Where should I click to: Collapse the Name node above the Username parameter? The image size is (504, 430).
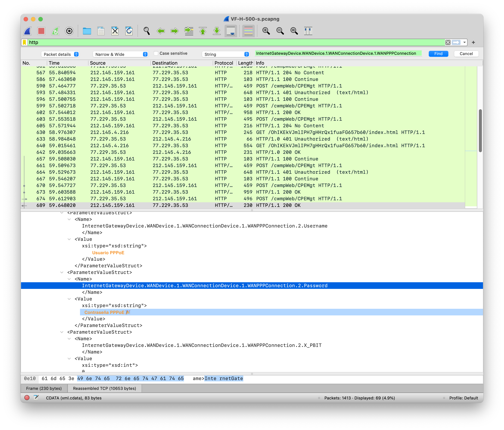click(x=69, y=219)
